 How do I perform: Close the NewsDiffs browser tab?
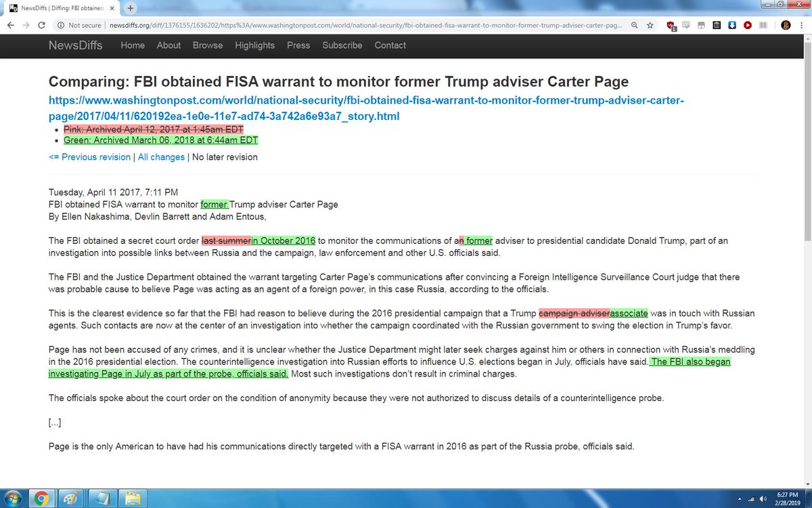coord(112,8)
